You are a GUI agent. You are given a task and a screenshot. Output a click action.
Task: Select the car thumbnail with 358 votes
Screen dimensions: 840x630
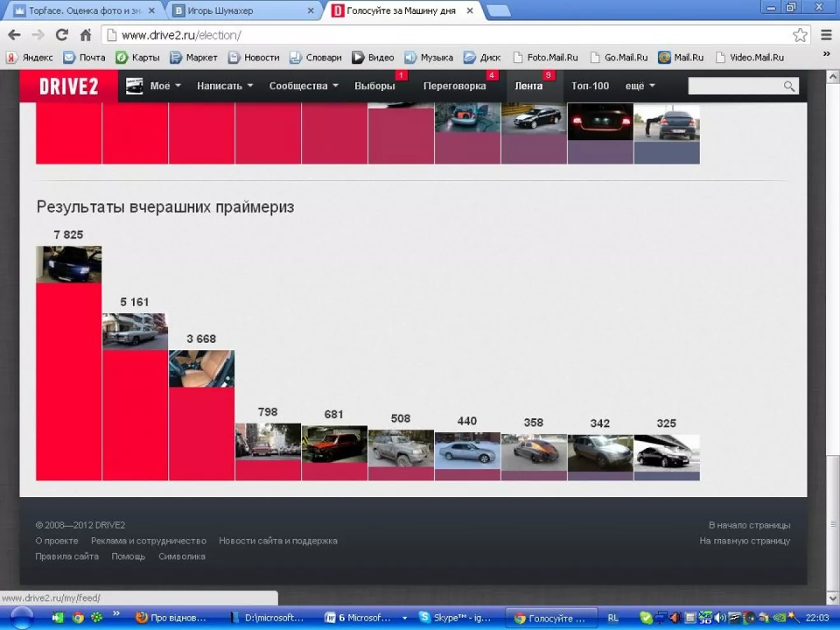click(x=534, y=452)
